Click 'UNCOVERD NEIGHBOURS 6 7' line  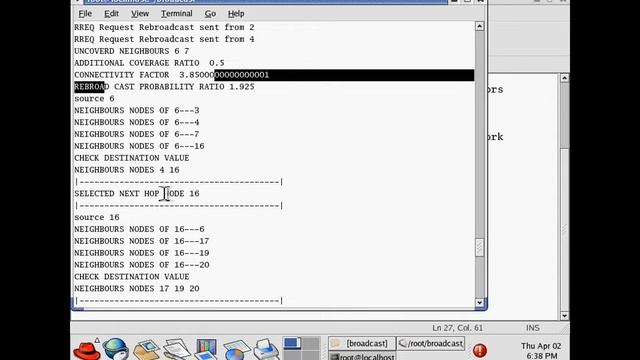coord(131,51)
